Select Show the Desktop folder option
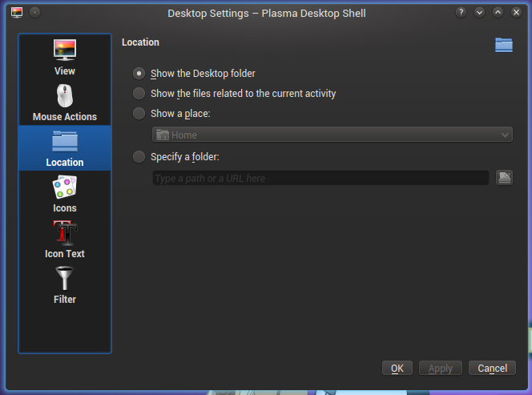Screen dimensions: 532x395 point(194,73)
